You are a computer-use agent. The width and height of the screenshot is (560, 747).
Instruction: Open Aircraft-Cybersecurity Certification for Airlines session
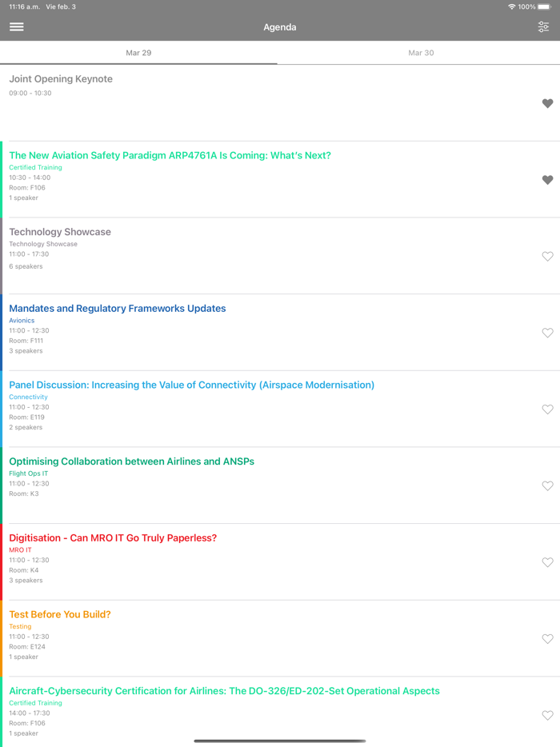click(225, 691)
